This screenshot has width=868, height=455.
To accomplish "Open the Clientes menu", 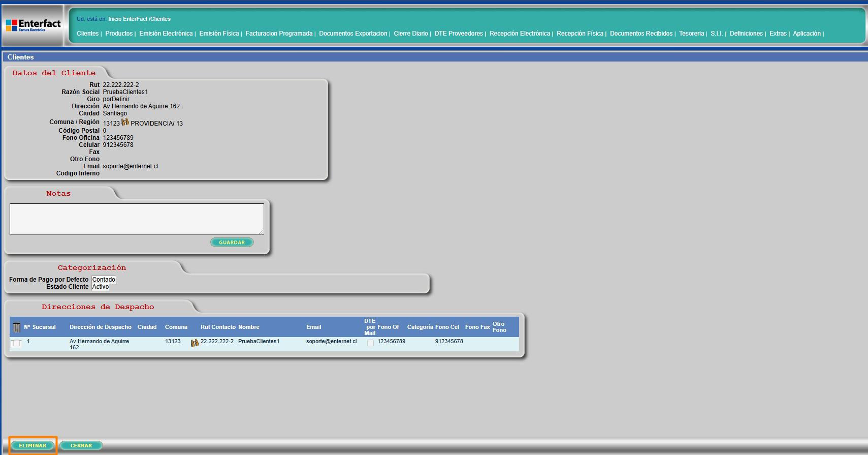I will point(87,34).
